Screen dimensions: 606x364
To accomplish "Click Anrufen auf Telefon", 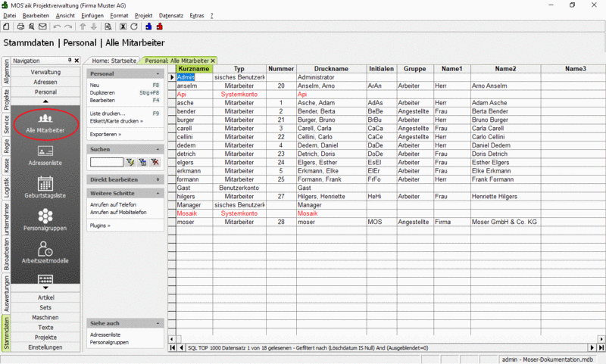I will click(113, 204).
